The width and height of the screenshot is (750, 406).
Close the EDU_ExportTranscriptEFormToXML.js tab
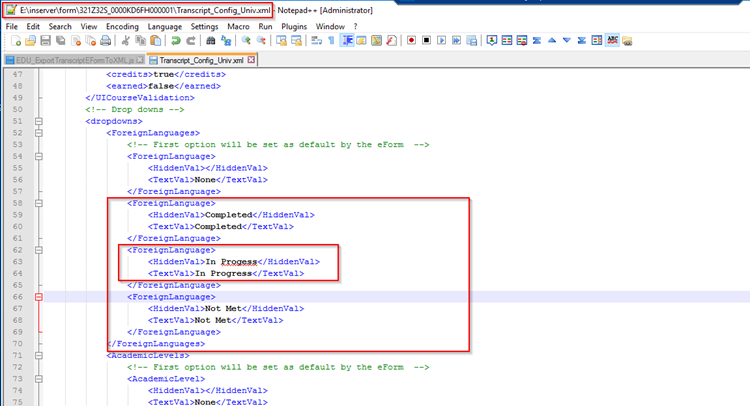[x=139, y=60]
